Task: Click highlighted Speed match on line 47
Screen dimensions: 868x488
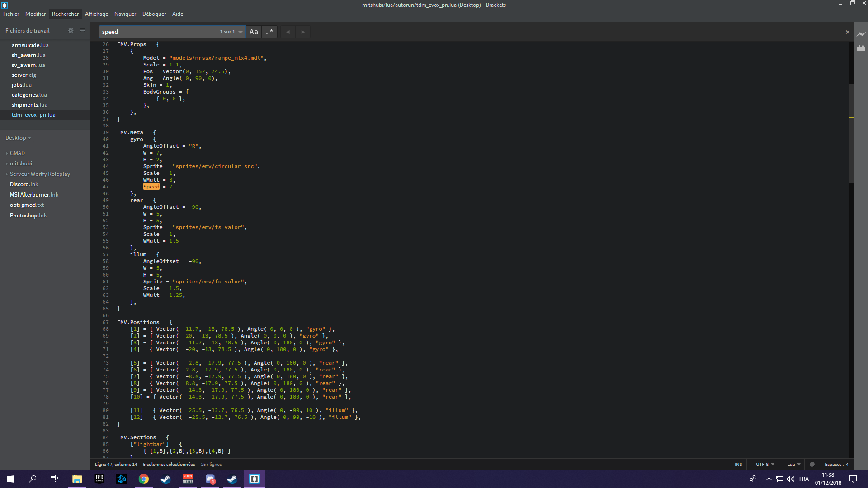Action: click(x=151, y=187)
